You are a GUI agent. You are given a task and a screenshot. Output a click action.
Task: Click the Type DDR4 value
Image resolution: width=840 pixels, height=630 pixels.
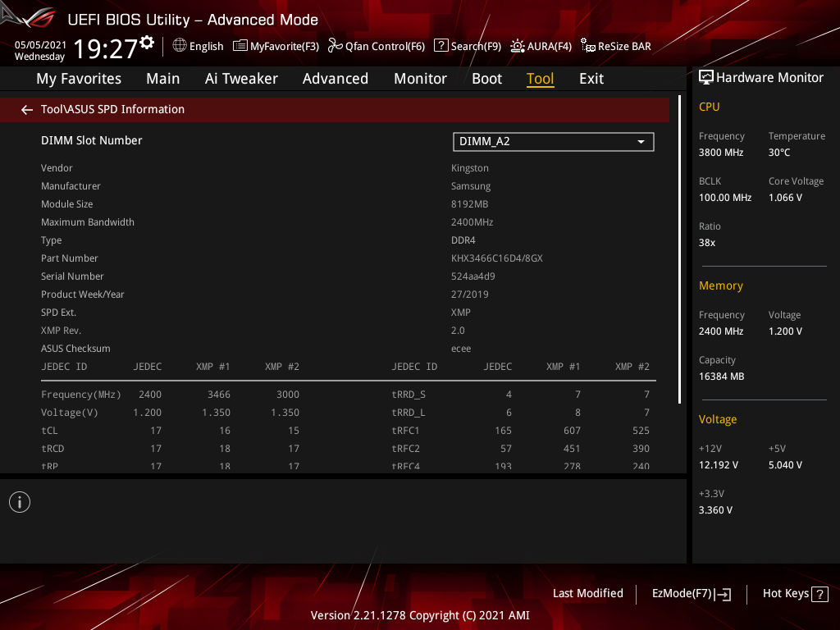(463, 240)
